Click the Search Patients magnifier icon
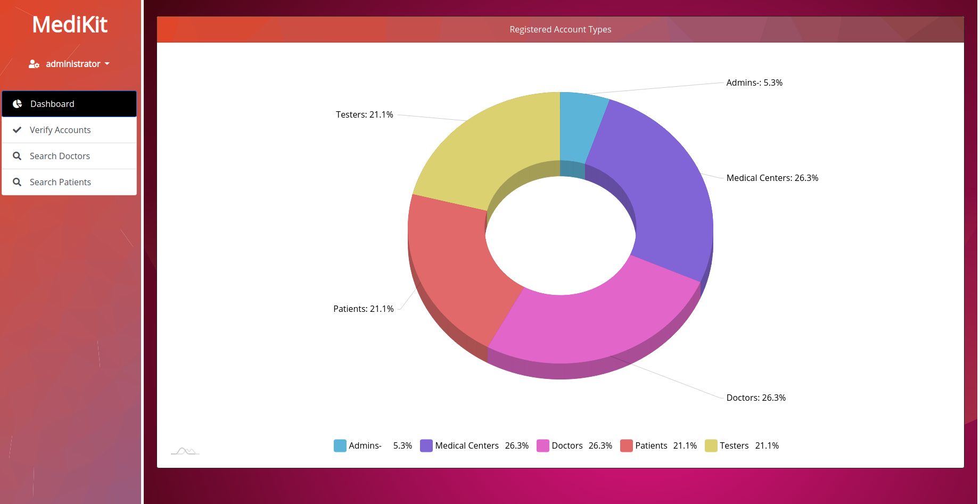The width and height of the screenshot is (980, 504). tap(17, 182)
